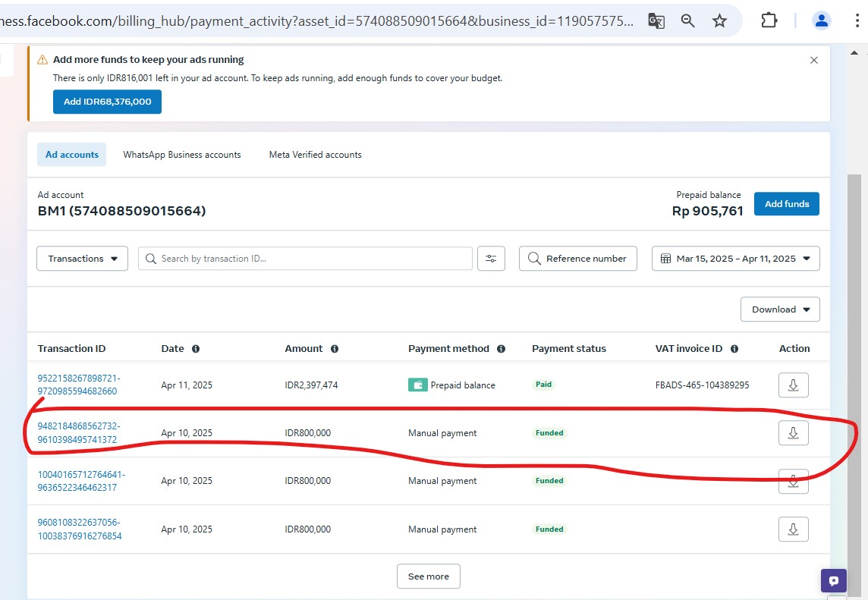
Task: Bookmark this page with the star icon
Action: coord(719,21)
